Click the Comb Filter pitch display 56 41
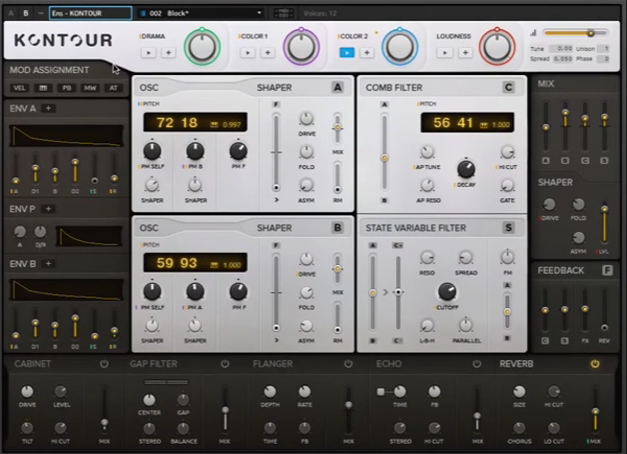Viewport: 627px width, 454px height. (467, 122)
